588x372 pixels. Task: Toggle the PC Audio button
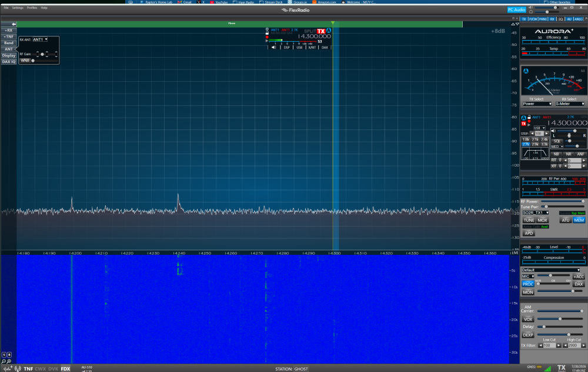[x=516, y=10]
